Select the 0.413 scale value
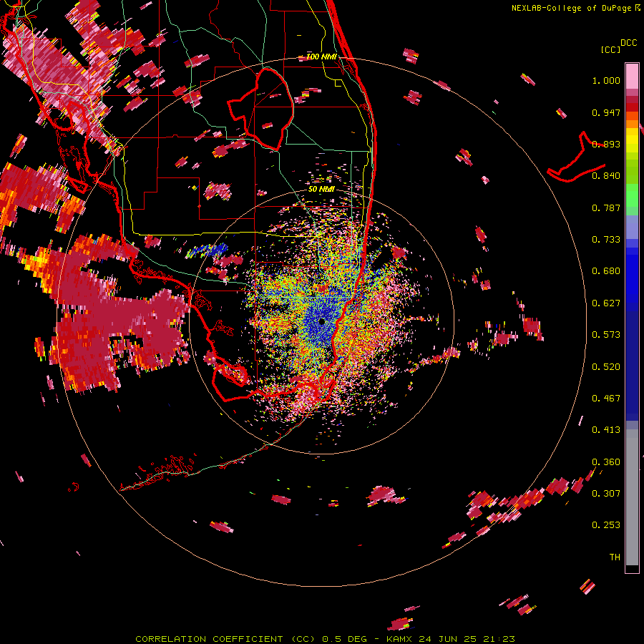Viewport: 644px width, 644px height. pyautogui.click(x=606, y=430)
